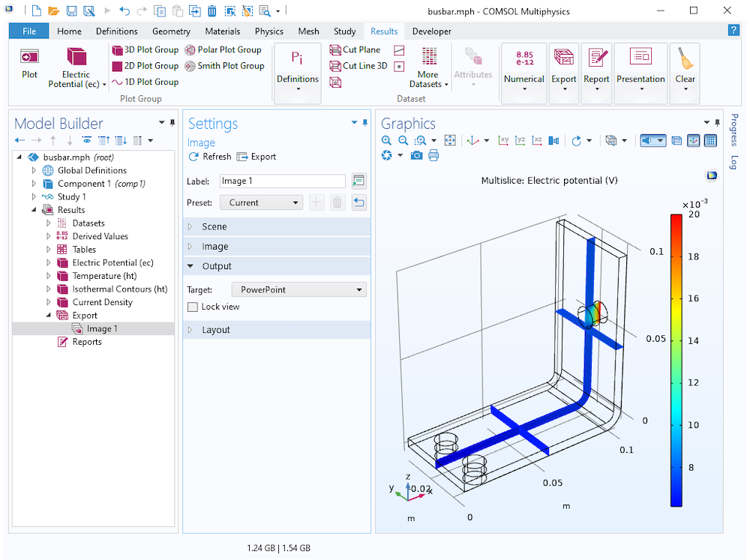This screenshot has width=750, height=560.
Task: Click the Zoom In icon in Graphics
Action: 386,140
